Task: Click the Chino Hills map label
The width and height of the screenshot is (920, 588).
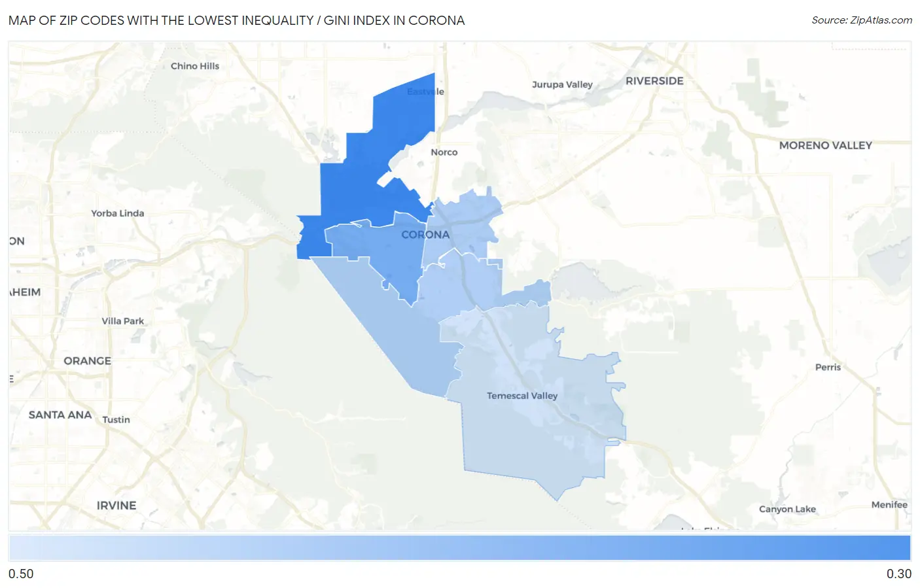Action: pos(195,66)
